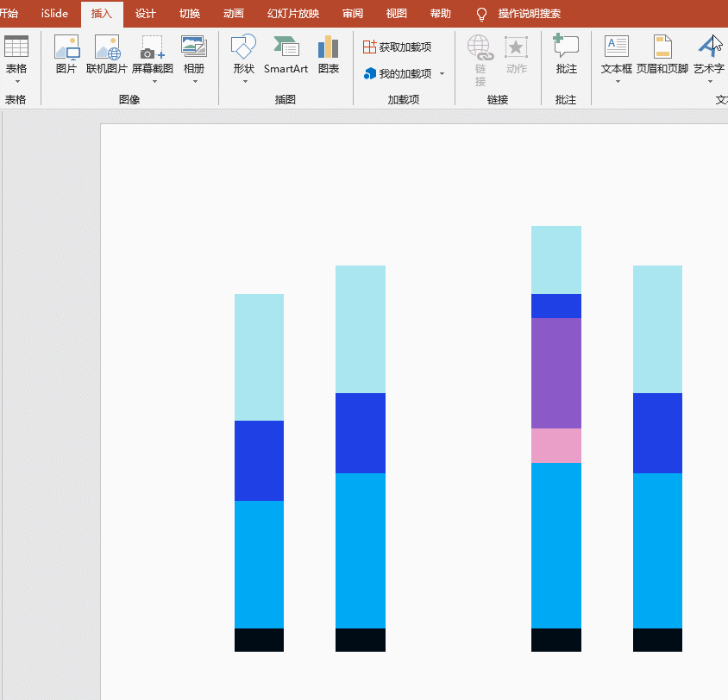The height and width of the screenshot is (700, 728).
Task: Expand the Shapes (形状) dropdown arrow
Action: (245, 82)
